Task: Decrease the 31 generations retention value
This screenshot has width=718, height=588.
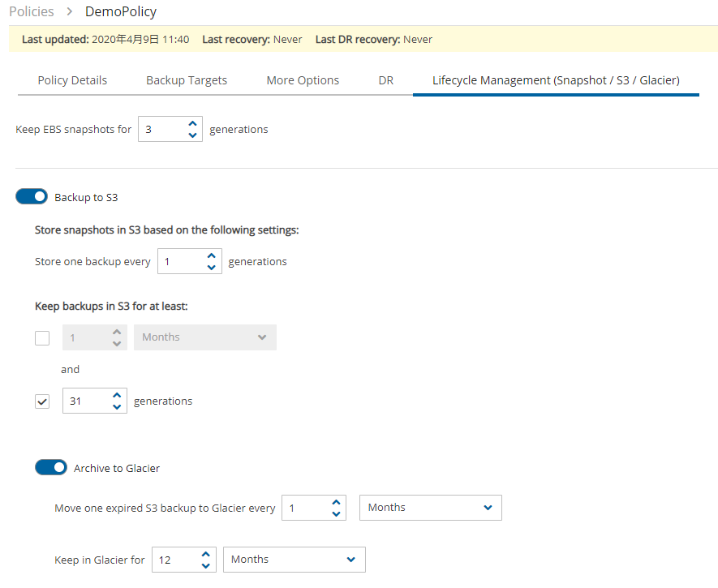Action: 117,407
